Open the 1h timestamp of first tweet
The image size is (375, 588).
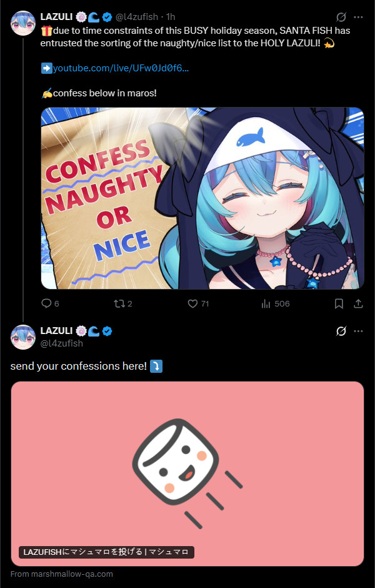[171, 17]
